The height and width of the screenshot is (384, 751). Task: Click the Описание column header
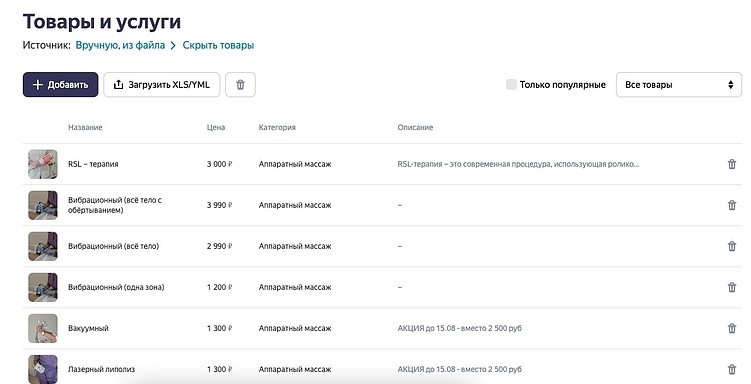click(415, 127)
